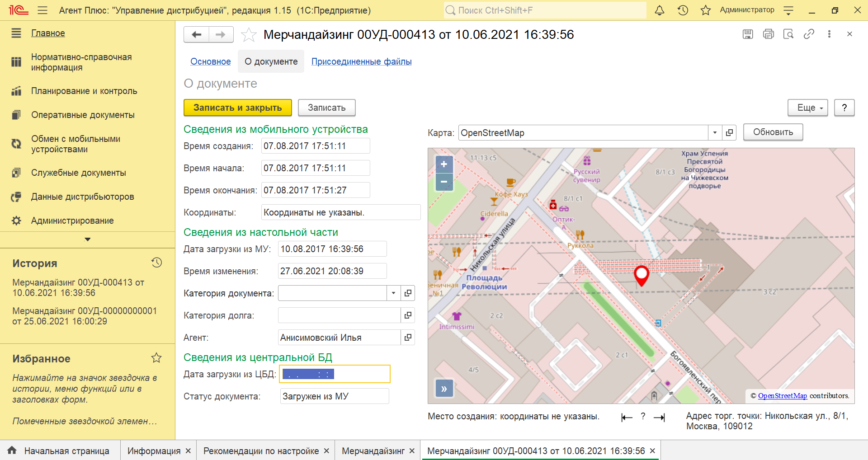Image resolution: width=868 pixels, height=460 pixels.
Task: Click the search field Поиск Ctrl+Shift+F
Action: (x=545, y=10)
